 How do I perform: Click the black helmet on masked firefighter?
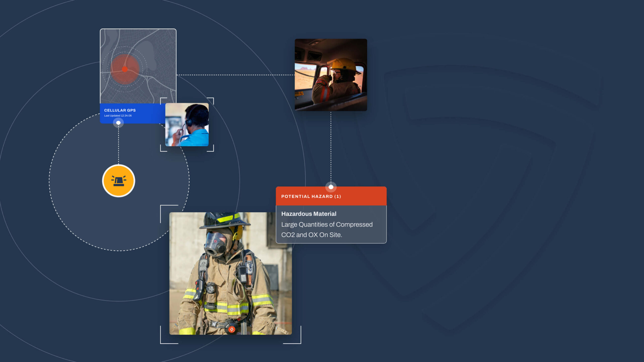coord(223,220)
